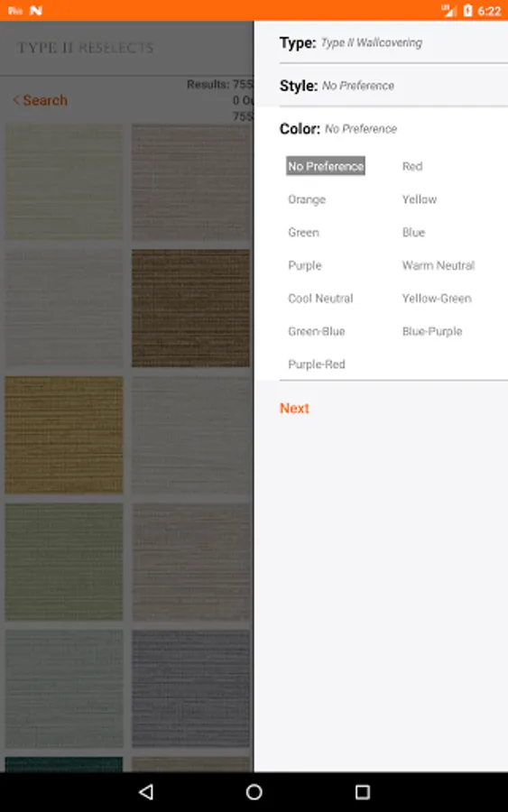Tap the recent apps square icon
The height and width of the screenshot is (812, 508).
(x=363, y=791)
